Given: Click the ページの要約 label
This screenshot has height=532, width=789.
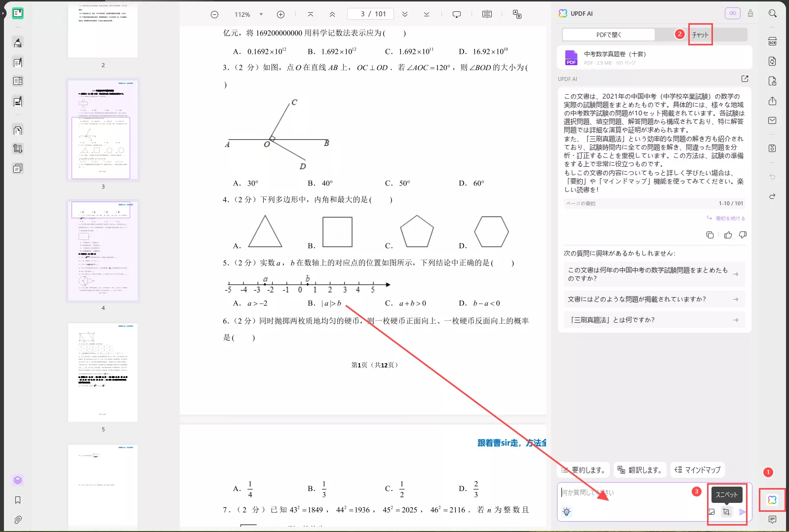Looking at the screenshot, I should [x=581, y=203].
